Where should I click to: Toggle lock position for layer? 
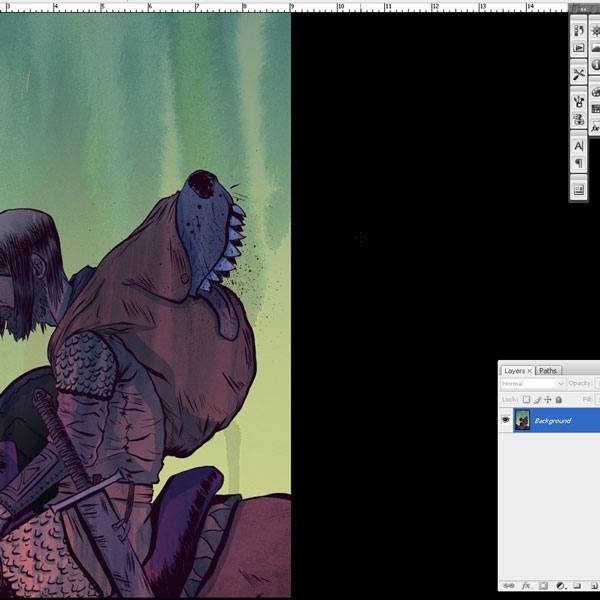tap(547, 399)
